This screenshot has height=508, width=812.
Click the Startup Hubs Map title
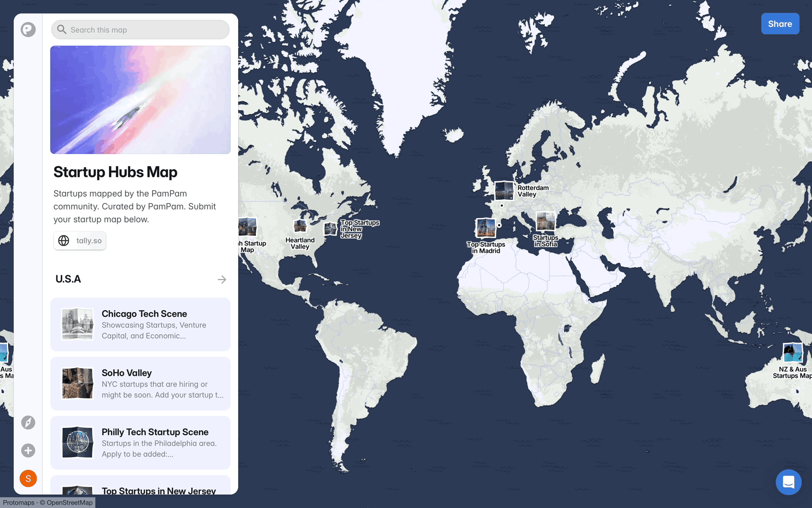coord(115,172)
